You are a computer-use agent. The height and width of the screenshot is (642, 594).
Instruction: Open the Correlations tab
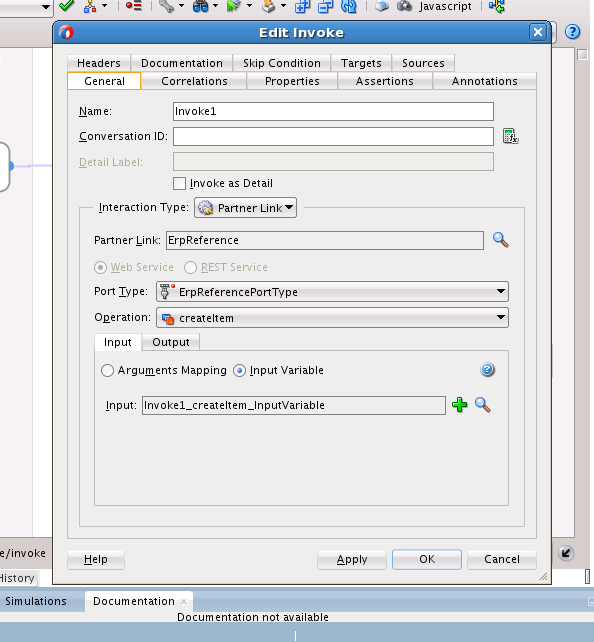coord(194,81)
